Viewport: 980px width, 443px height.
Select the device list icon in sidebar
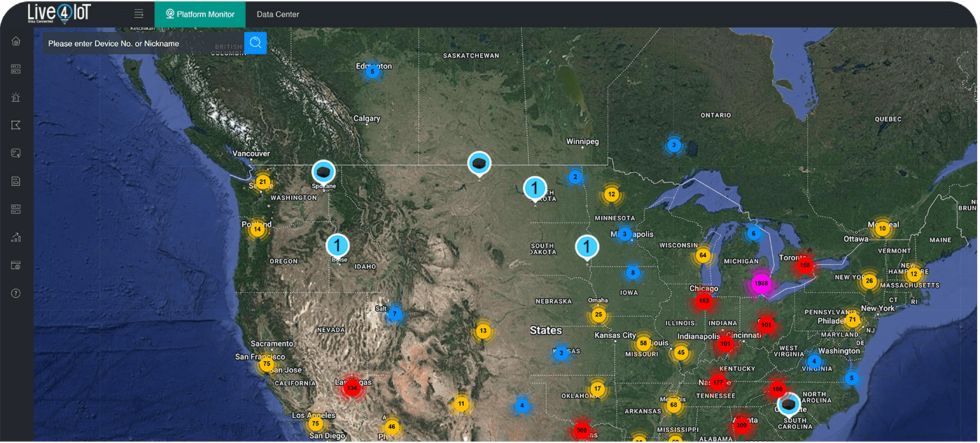coord(15,69)
